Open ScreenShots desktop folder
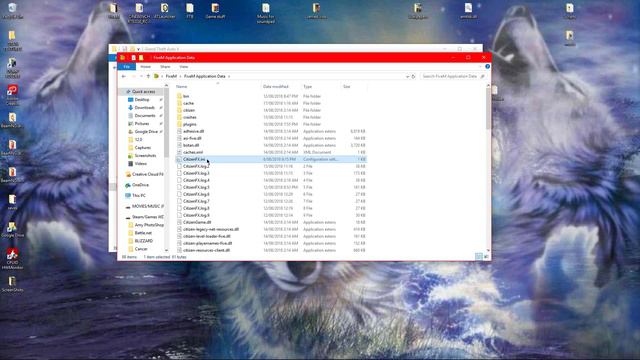Viewport: 640px width, 360px height. coord(12,284)
